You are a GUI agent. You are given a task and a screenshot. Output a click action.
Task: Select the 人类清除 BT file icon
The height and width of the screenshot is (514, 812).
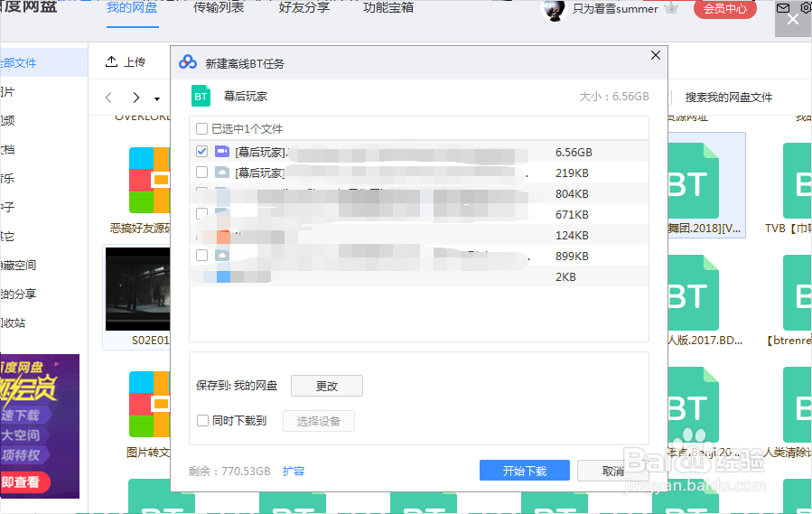click(798, 404)
